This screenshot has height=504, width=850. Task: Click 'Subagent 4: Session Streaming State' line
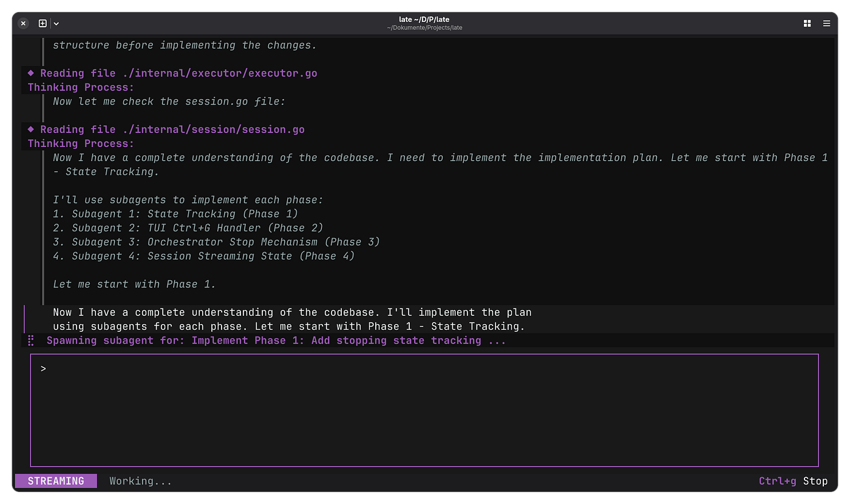pyautogui.click(x=204, y=256)
